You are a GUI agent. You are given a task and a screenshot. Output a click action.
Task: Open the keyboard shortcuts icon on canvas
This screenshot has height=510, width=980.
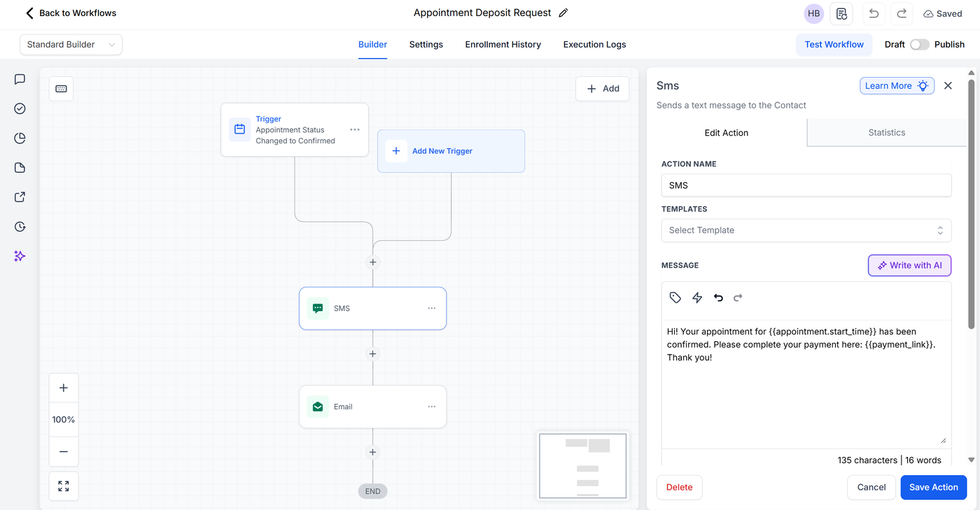[61, 89]
